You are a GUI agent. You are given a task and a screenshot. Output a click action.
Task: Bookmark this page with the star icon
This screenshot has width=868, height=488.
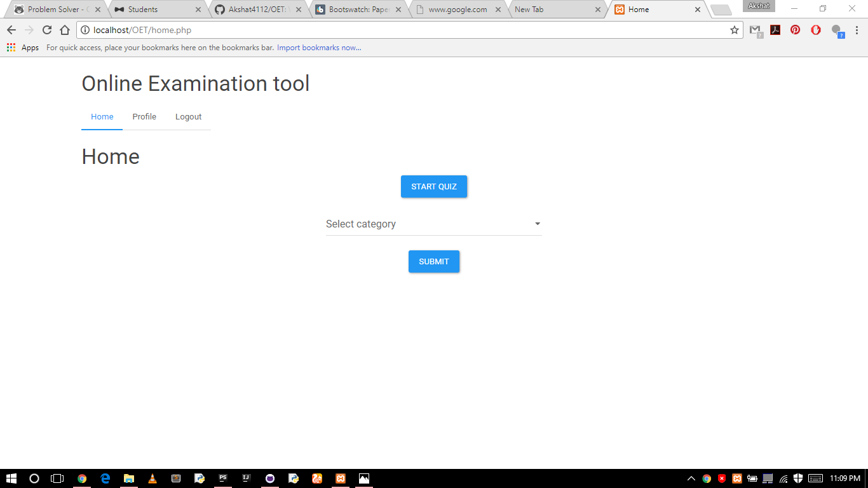click(735, 30)
